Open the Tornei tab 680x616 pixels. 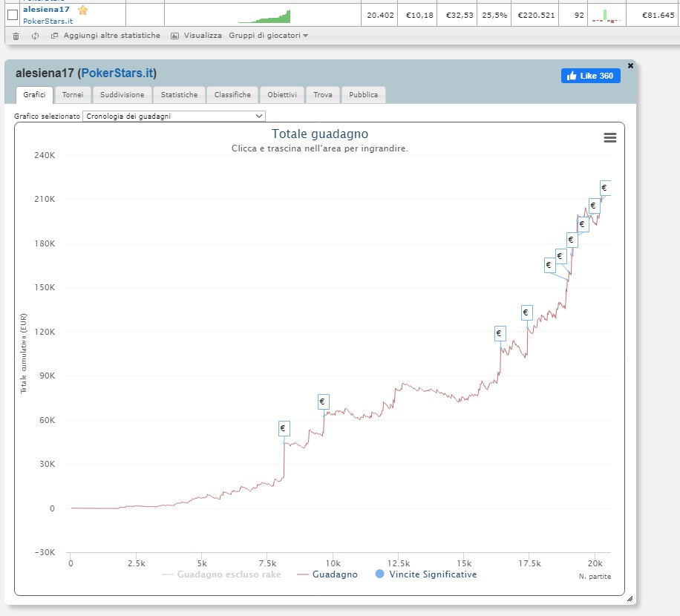73,95
